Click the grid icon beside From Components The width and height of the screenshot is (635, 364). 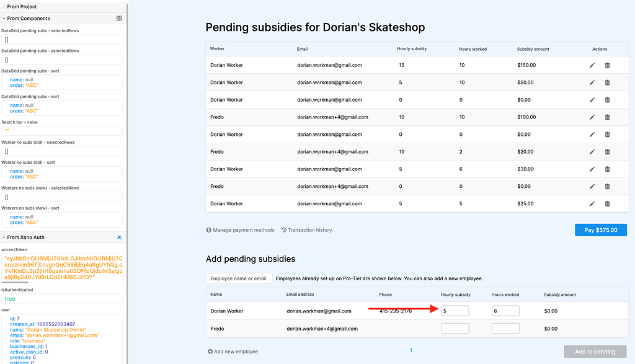click(x=118, y=19)
